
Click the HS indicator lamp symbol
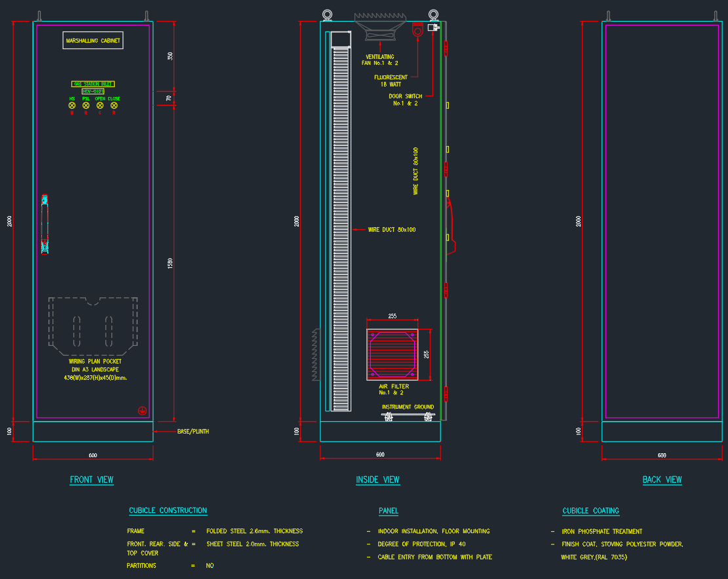(x=72, y=105)
